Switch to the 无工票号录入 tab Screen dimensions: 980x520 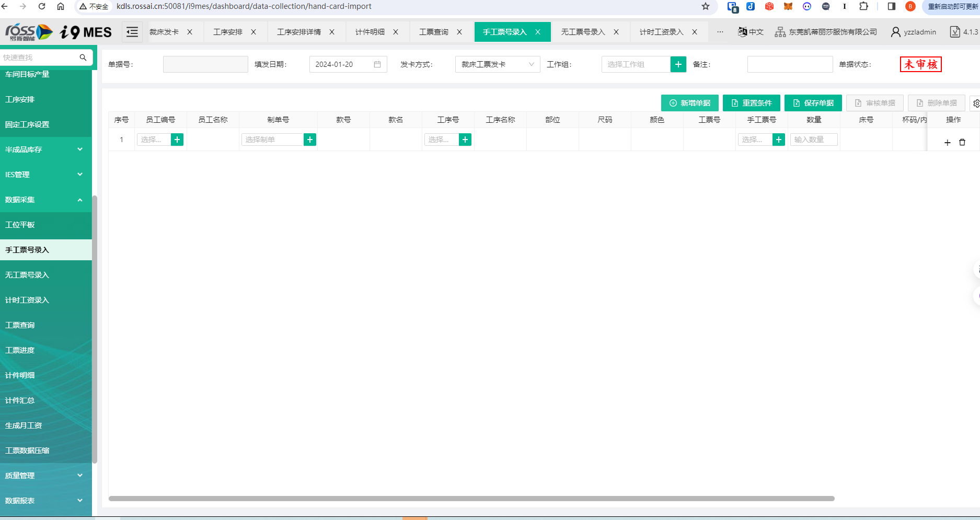coord(583,32)
